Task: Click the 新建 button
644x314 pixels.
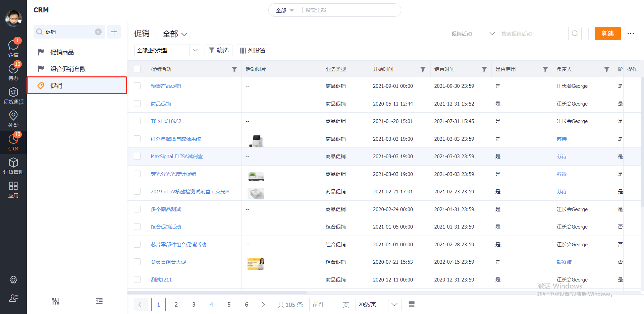Action: pyautogui.click(x=608, y=34)
